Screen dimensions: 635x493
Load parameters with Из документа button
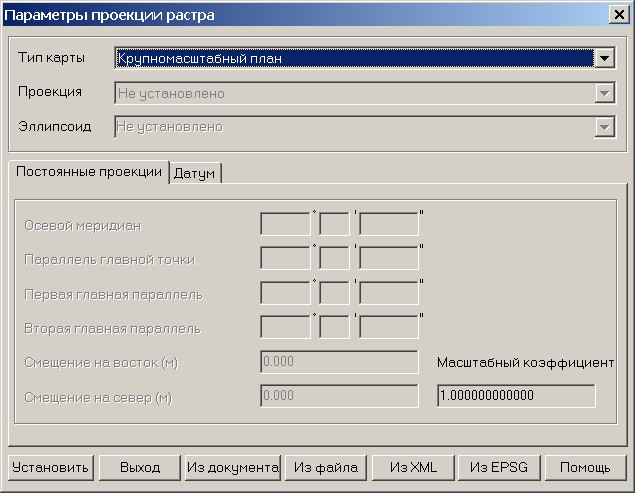pyautogui.click(x=232, y=467)
